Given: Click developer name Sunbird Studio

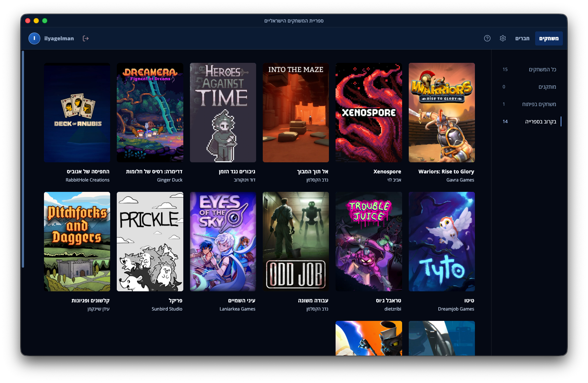Looking at the screenshot, I should coord(167,309).
